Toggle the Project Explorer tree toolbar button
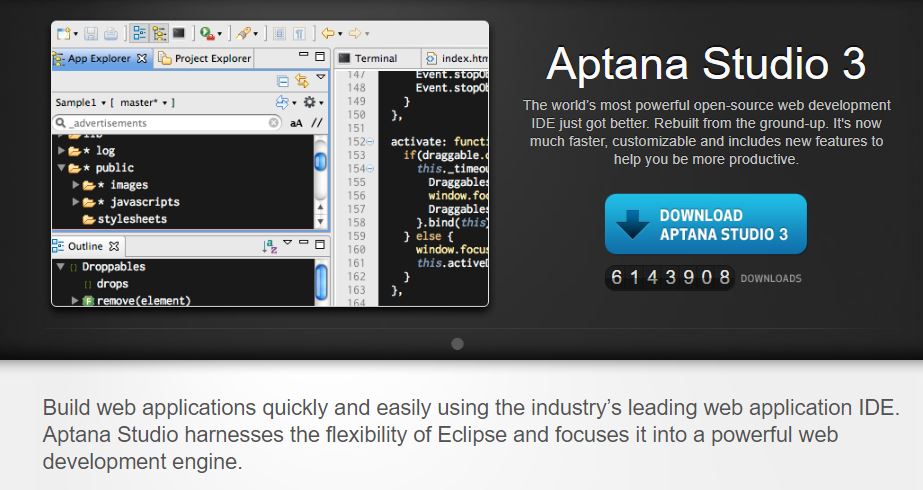Screen dimensions: 923x490 [x=159, y=33]
